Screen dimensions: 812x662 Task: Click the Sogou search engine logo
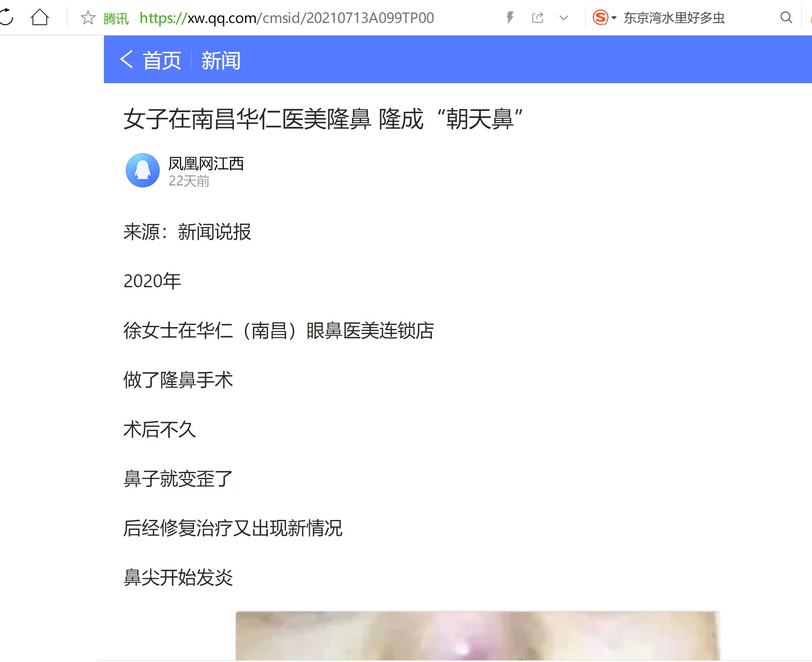[600, 18]
